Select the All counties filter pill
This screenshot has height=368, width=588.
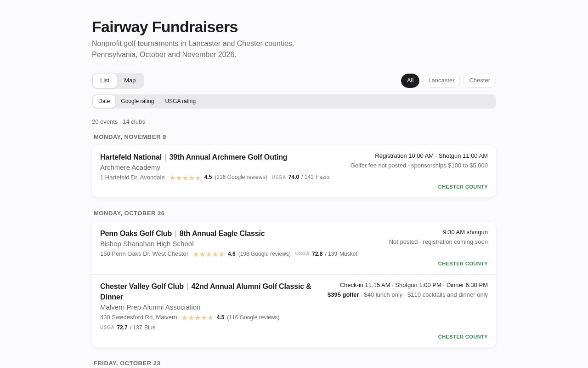(x=410, y=80)
